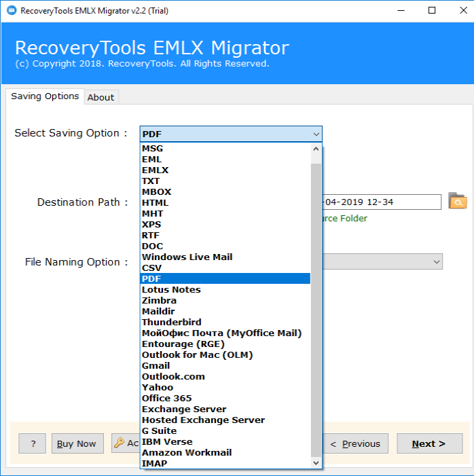Click the list scrollbar up arrow
The width and height of the screenshot is (474, 476).
point(316,149)
